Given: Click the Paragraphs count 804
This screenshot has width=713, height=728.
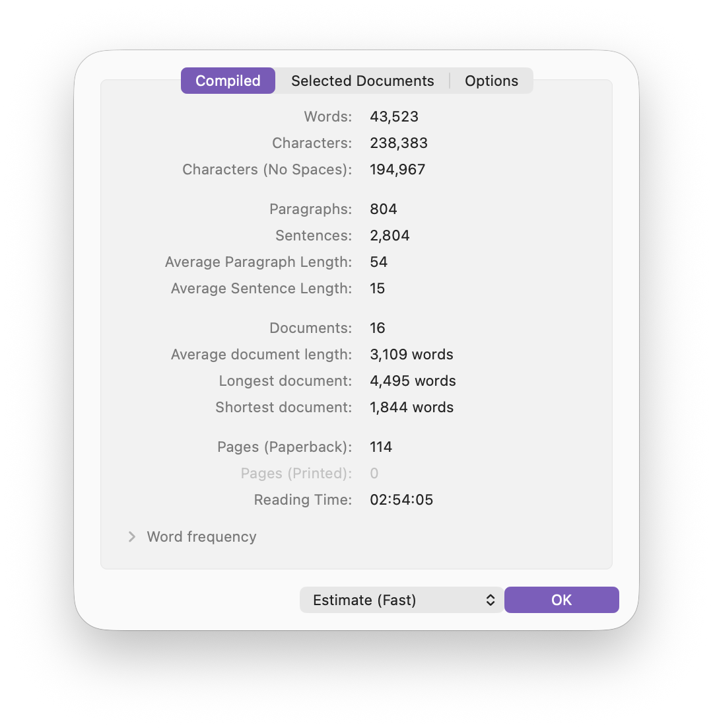Looking at the screenshot, I should click(x=384, y=209).
